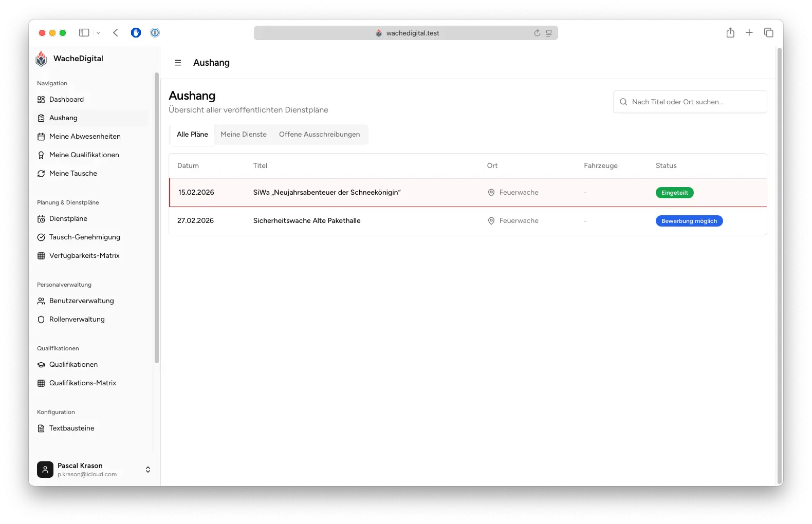812x524 pixels.
Task: Click the Meine Tausche swap arrows icon
Action: coord(41,174)
